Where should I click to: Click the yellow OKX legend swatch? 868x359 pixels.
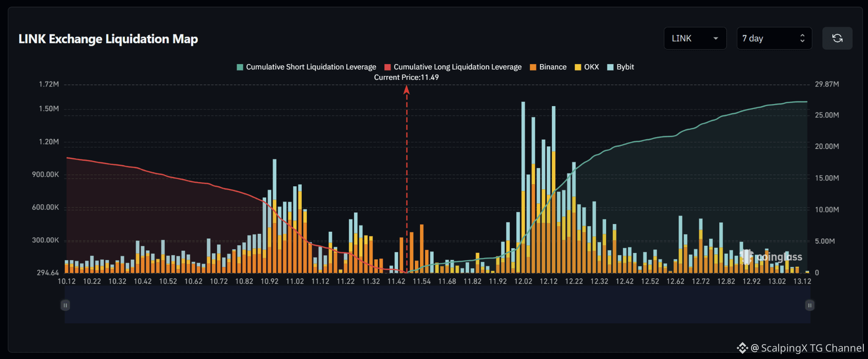(578, 67)
